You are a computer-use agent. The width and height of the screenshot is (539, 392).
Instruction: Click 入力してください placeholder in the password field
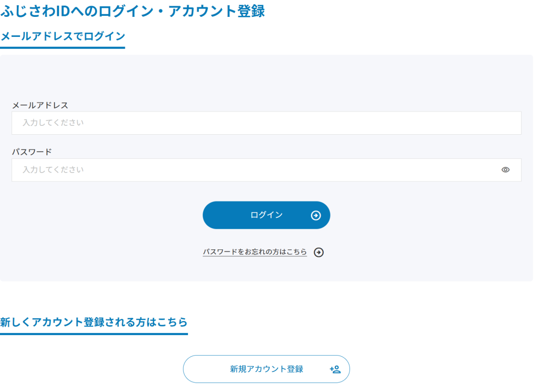click(53, 170)
